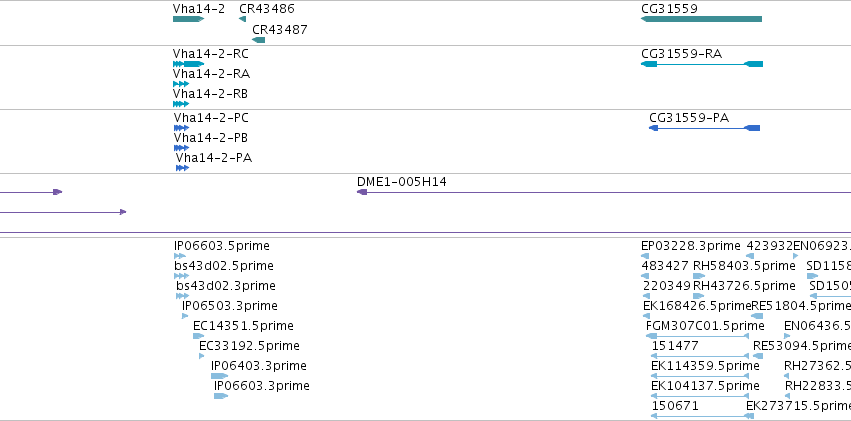Select the CG31559-RA transcript feature
This screenshot has height=421, width=851.
[702, 64]
